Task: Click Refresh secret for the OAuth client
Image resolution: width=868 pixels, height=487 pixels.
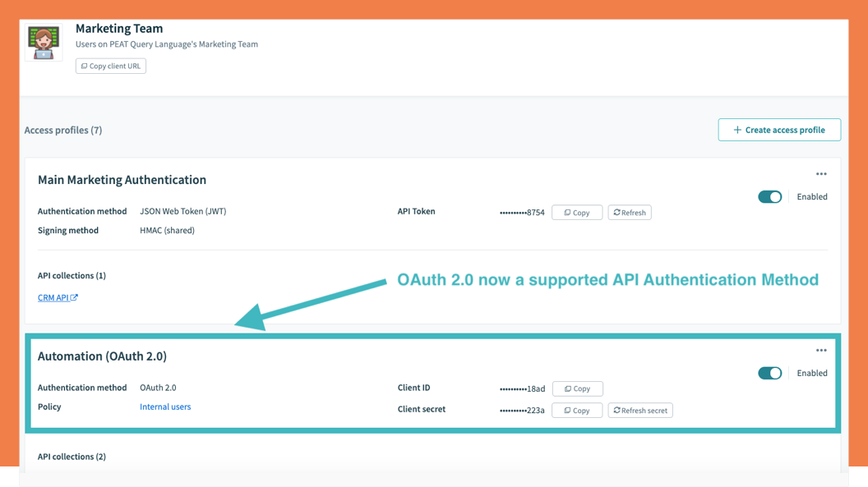Action: coord(639,410)
